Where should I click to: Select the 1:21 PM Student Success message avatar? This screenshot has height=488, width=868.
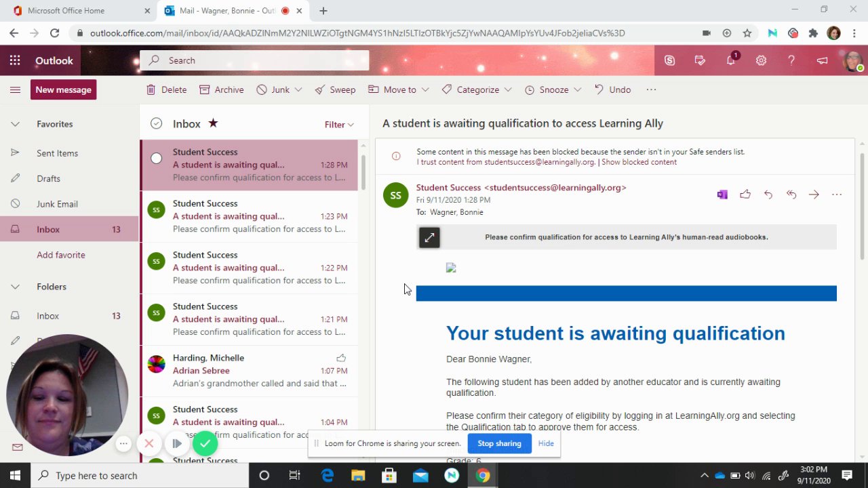pos(156,312)
